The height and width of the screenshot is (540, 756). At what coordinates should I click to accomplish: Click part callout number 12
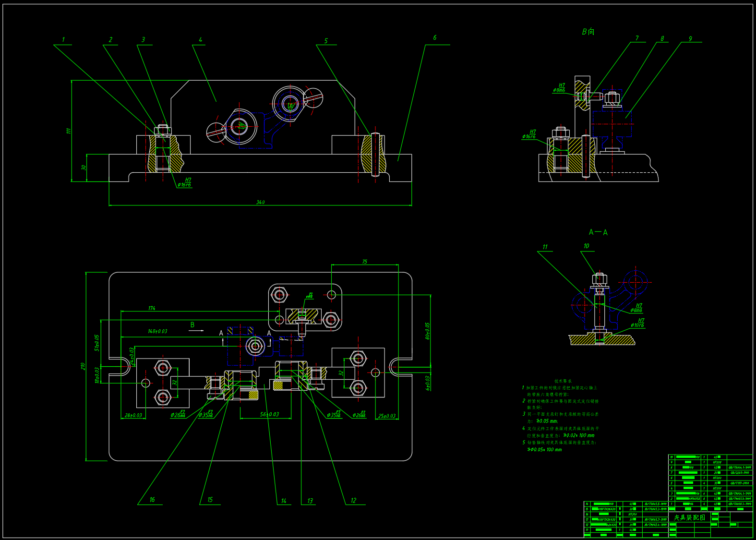click(x=353, y=500)
